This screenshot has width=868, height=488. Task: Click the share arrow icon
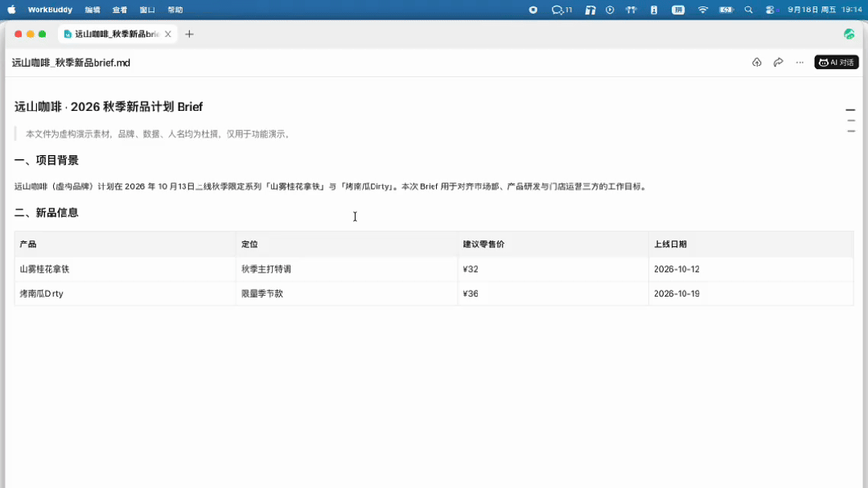(x=779, y=63)
